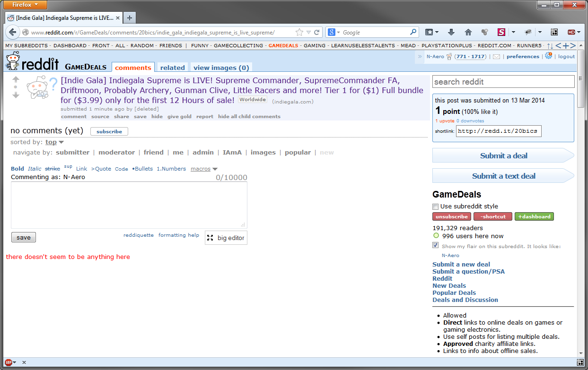
Task: Click the unsubscribe button
Action: pyautogui.click(x=452, y=216)
